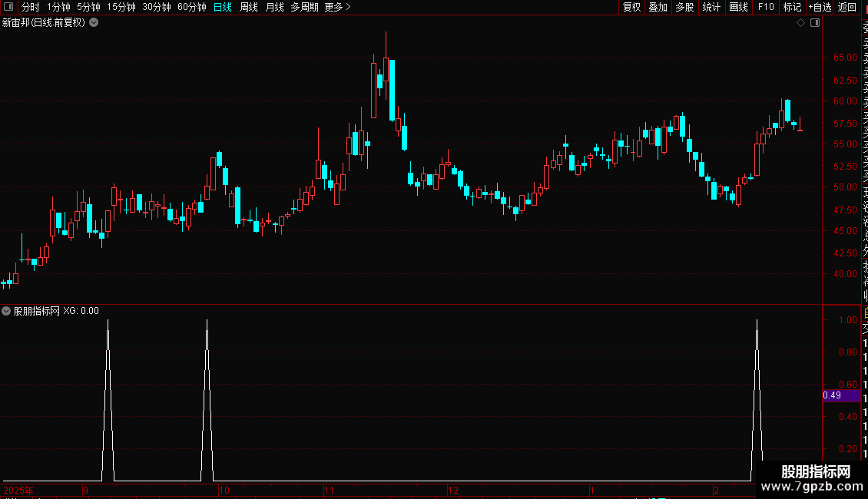
Task: Click the 1.00 indicator axis label
Action: pos(848,320)
